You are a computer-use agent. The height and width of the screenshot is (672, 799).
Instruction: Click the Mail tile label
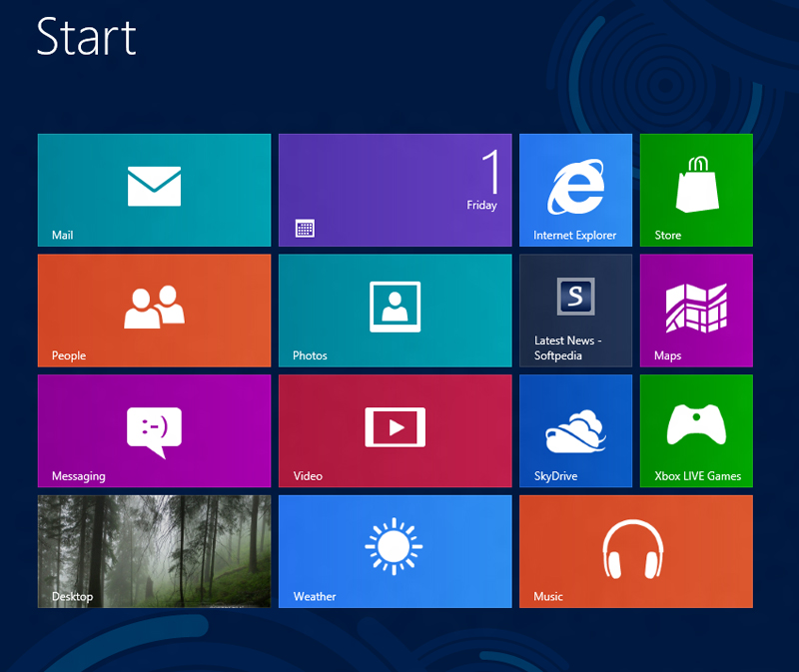[62, 235]
